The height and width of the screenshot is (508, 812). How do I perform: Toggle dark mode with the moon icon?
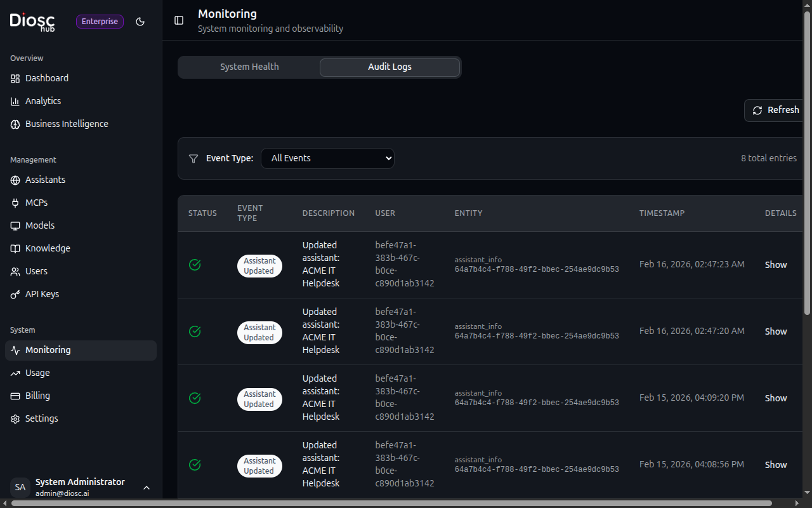[x=140, y=22]
